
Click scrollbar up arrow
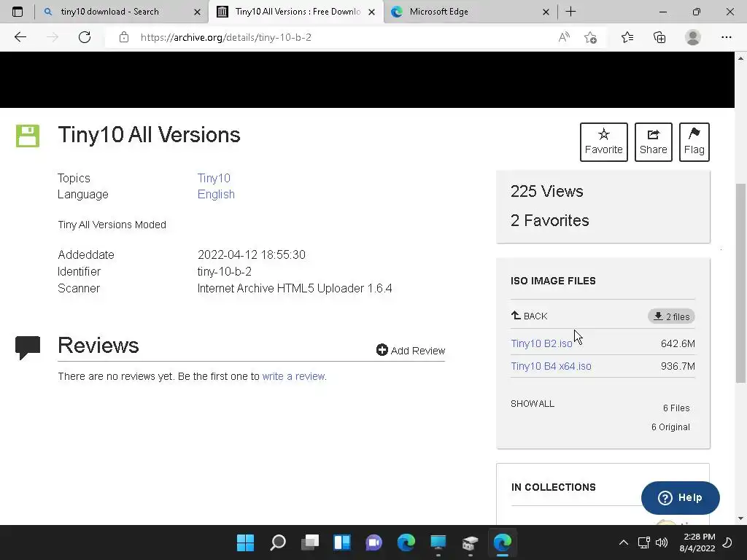click(740, 58)
